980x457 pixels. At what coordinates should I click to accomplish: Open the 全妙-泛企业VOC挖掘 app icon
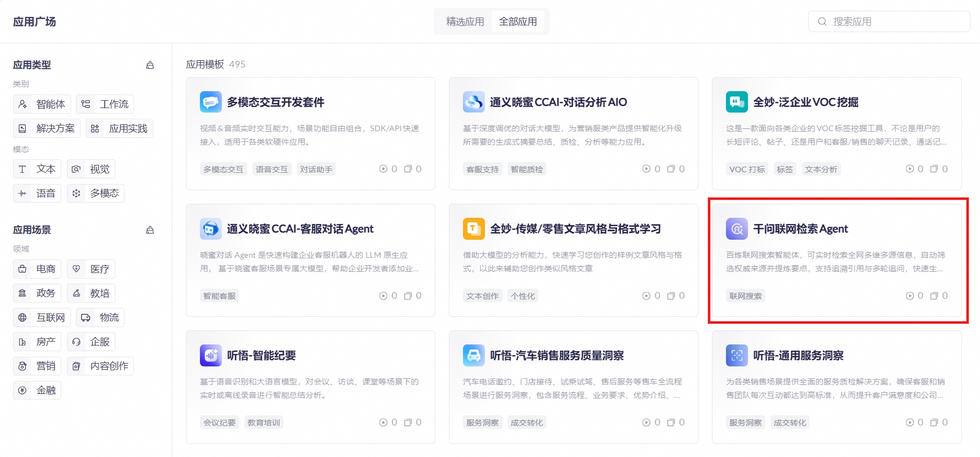coord(737,102)
